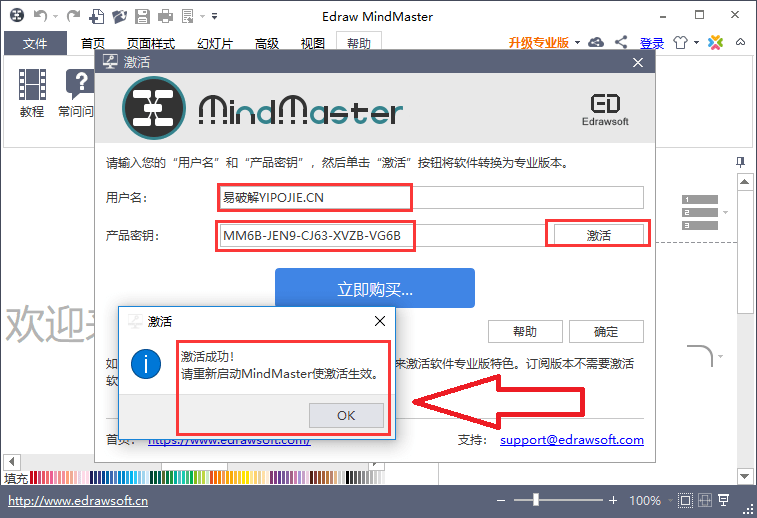Click the share icon in top right
The image size is (757, 518).
pyautogui.click(x=621, y=43)
